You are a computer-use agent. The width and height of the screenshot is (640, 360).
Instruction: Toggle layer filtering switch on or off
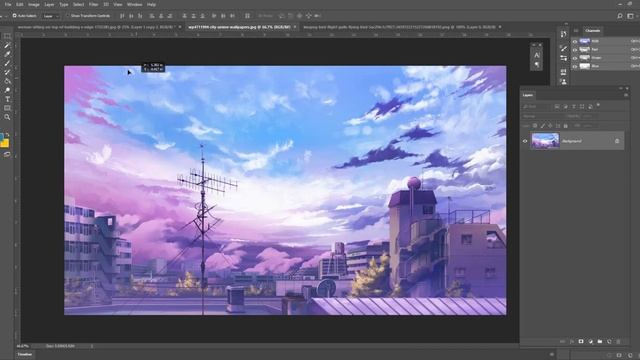[x=598, y=105]
